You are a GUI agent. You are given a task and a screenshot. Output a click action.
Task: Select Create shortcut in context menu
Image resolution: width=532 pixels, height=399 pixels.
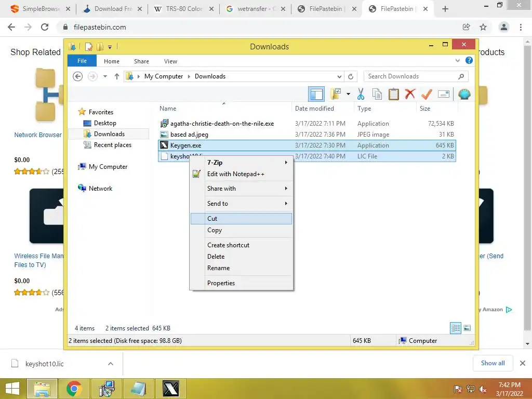tap(241, 245)
